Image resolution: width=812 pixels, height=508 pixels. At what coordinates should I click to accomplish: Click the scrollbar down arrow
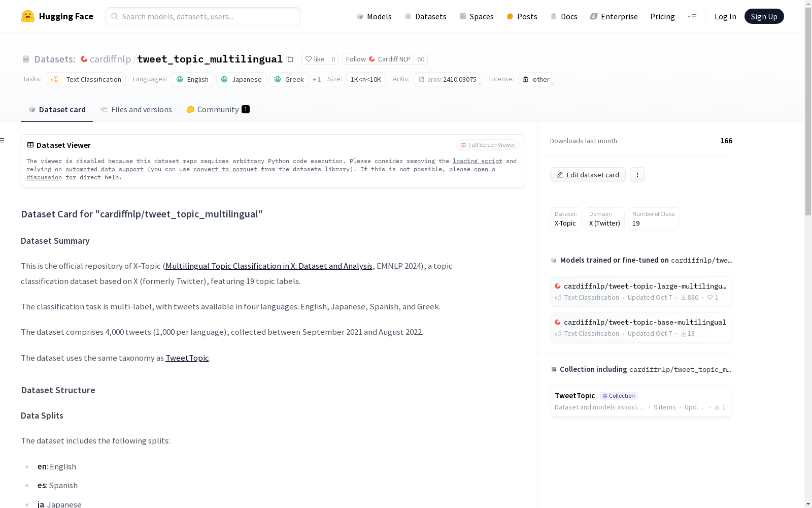point(808,504)
